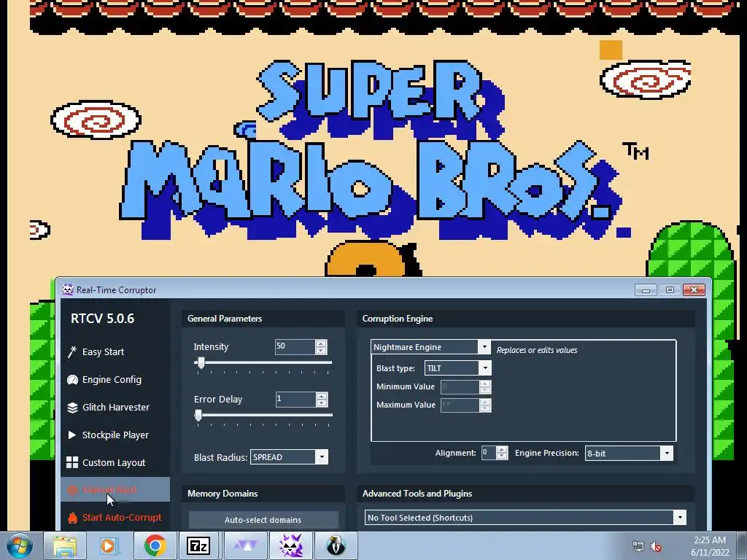Screen dimensions: 747x560
Task: Open the Engine Config section
Action: click(x=115, y=379)
